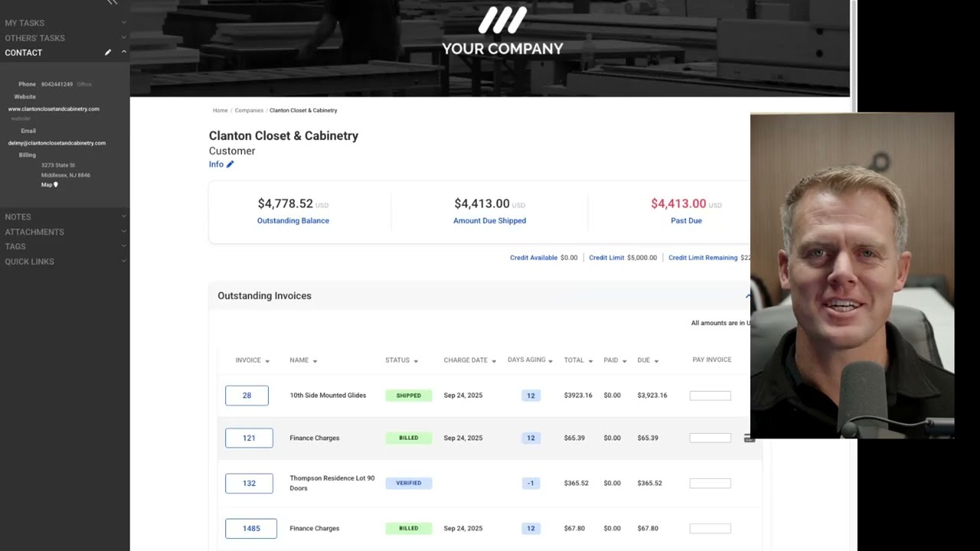Click the Contact section edit pencil icon

(108, 53)
